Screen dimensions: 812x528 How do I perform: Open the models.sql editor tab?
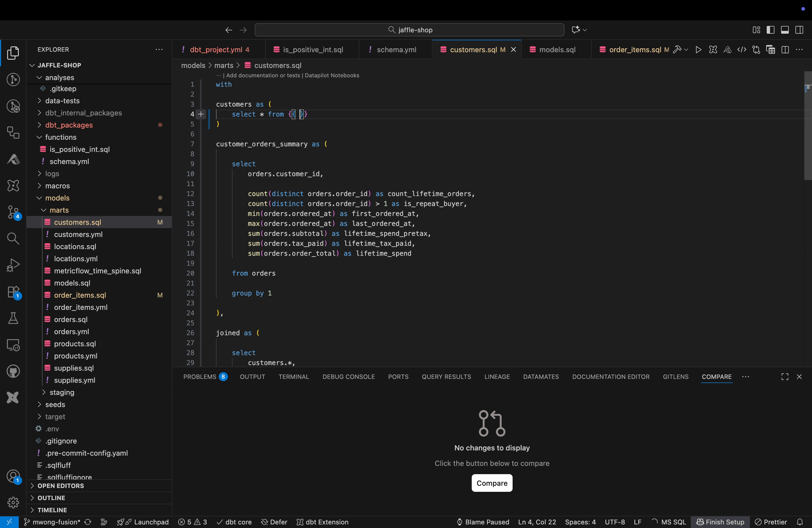(x=556, y=49)
